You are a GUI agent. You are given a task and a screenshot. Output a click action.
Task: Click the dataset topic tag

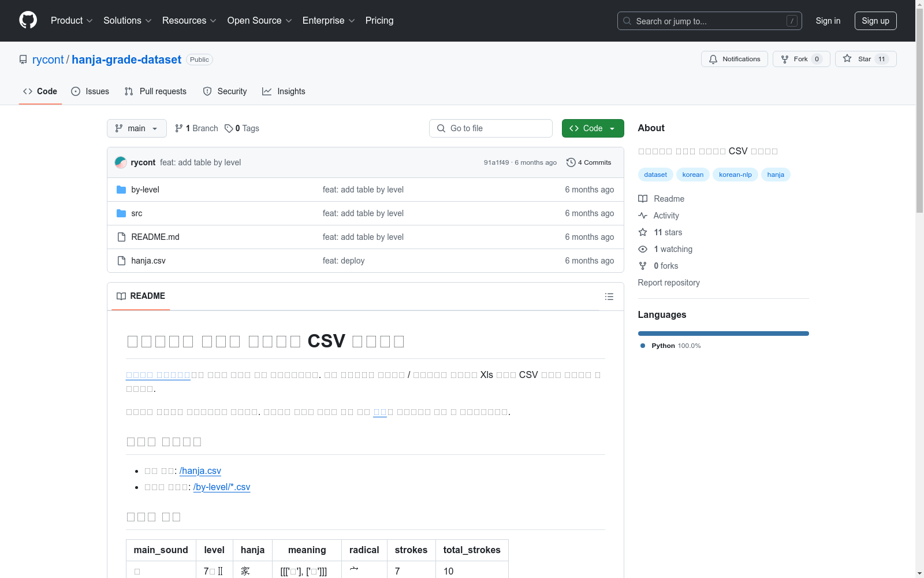(x=655, y=175)
